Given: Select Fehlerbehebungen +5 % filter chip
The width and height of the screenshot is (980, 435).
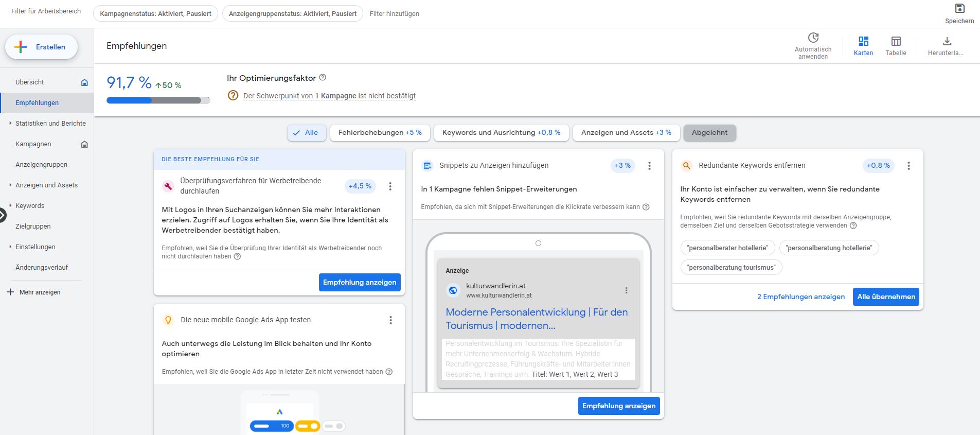Looking at the screenshot, I should click(380, 132).
